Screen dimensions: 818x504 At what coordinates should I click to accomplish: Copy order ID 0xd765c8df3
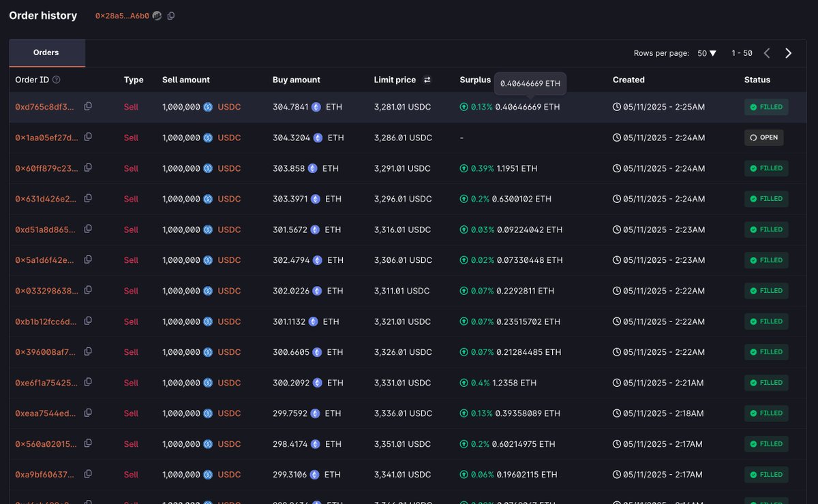pyautogui.click(x=88, y=106)
